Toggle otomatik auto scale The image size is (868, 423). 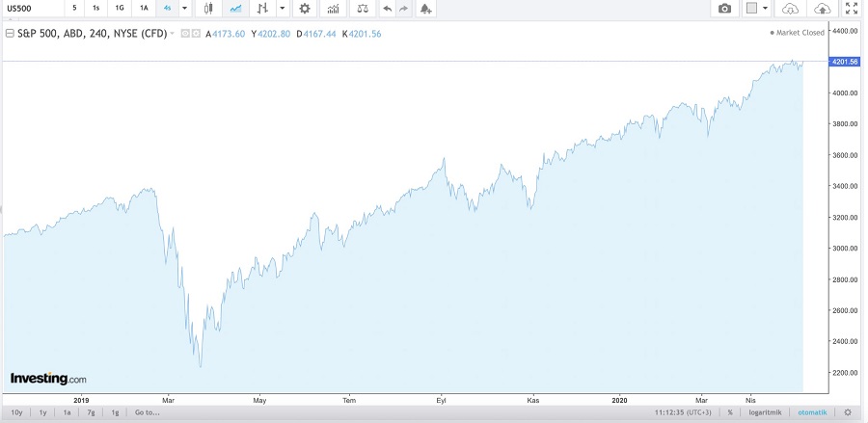coord(812,412)
